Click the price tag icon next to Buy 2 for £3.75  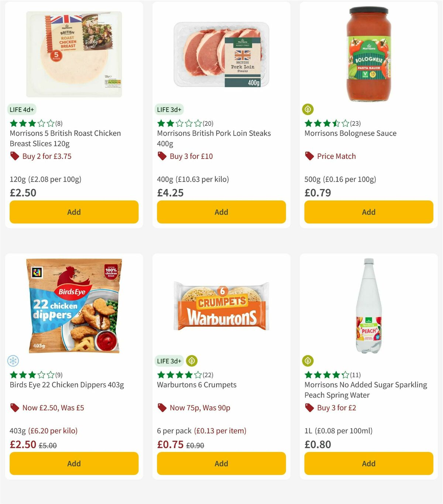[x=15, y=156]
